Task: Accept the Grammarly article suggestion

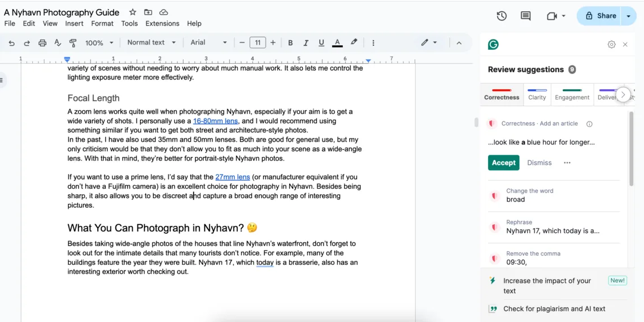Action: click(503, 163)
